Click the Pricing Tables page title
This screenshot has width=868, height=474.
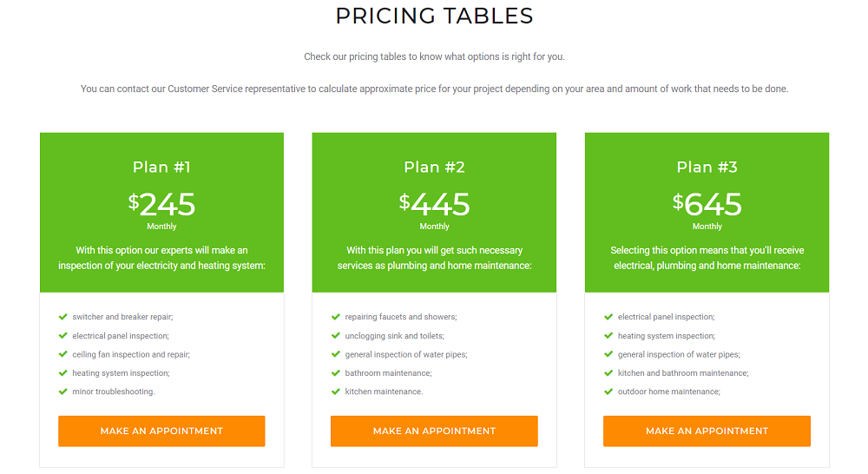pos(434,16)
